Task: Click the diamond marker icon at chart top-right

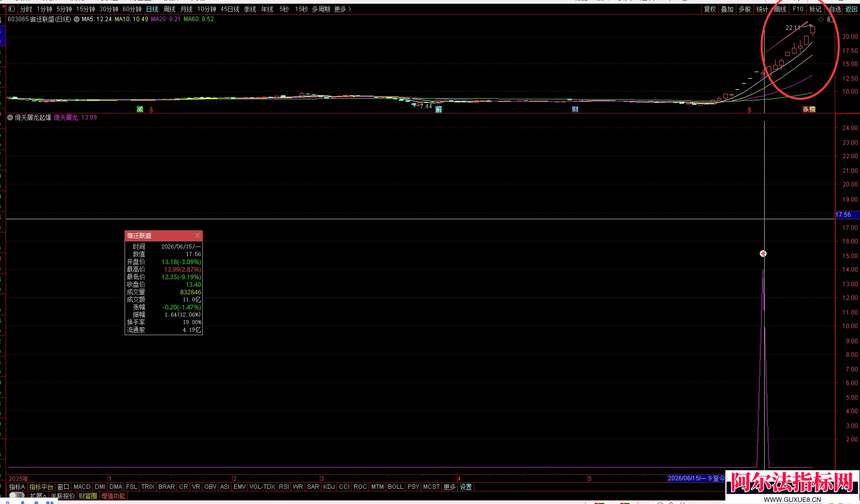Action: point(821,19)
